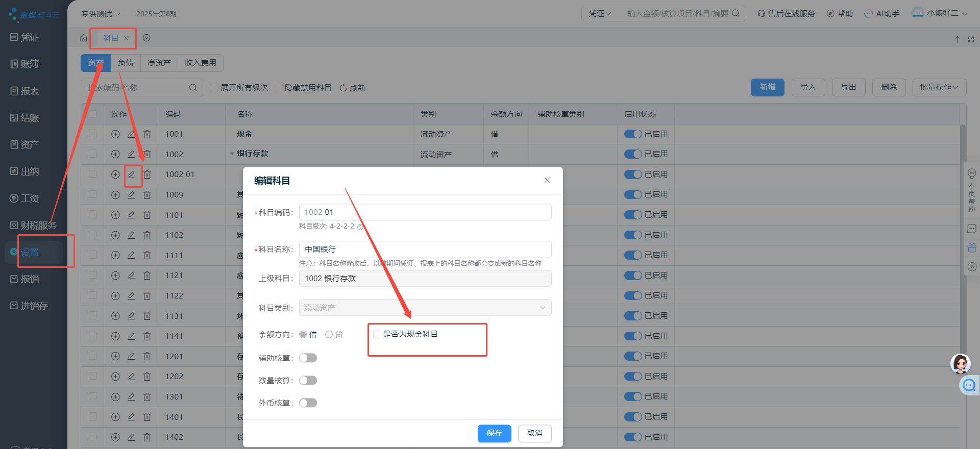This screenshot has height=449, width=980.
Task: Expand the 批量操作 dropdown menu
Action: [x=939, y=87]
